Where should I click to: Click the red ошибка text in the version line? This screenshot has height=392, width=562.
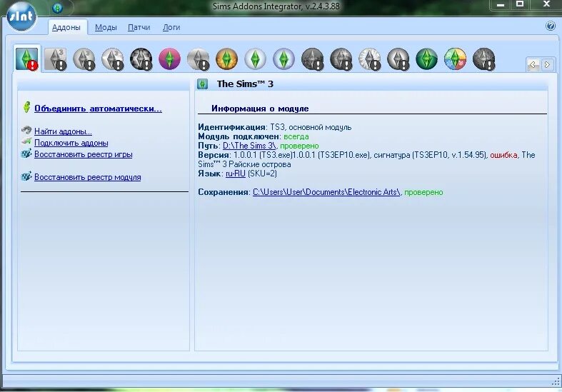[x=503, y=155]
